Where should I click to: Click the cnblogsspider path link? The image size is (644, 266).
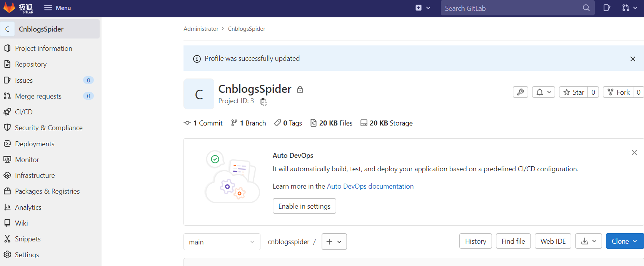289,242
